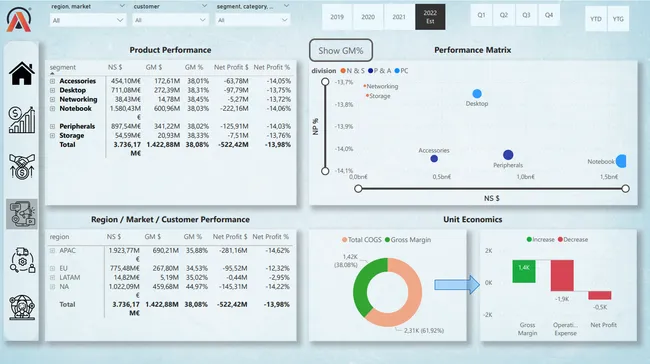Open the segment, category All dropdown
Image resolution: width=650 pixels, height=364 pixels.
(252, 20)
